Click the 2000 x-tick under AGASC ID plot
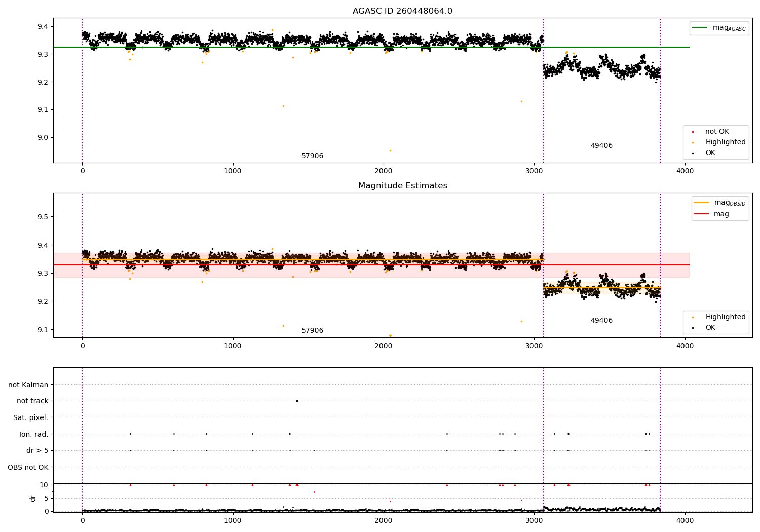Image resolution: width=760 pixels, height=532 pixels. (384, 171)
